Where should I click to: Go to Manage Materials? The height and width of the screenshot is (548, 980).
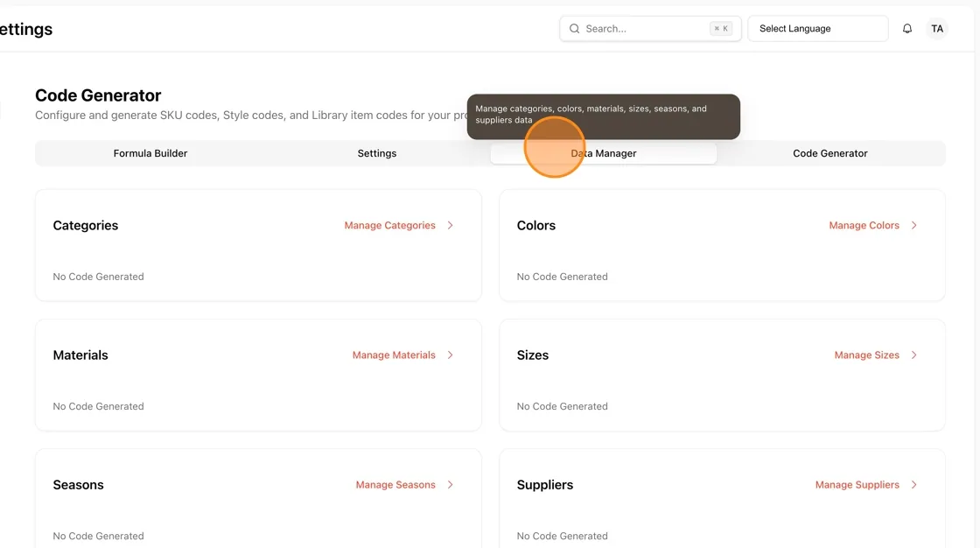point(394,355)
